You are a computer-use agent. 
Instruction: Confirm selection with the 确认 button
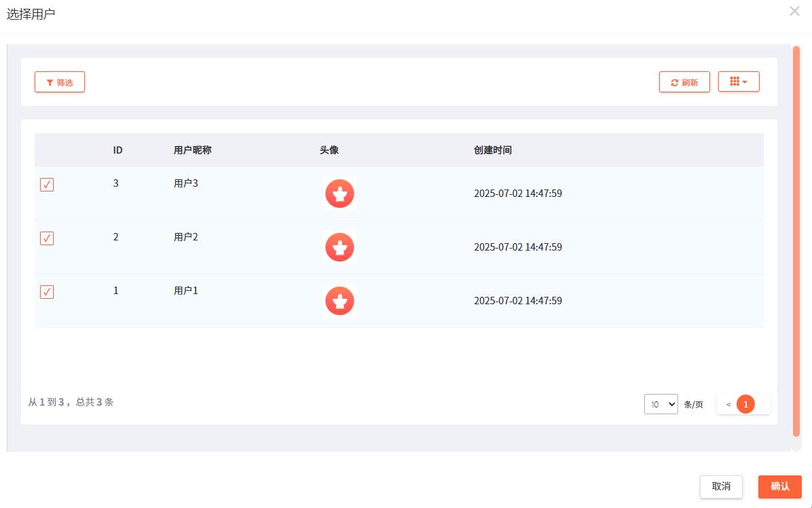point(779,486)
